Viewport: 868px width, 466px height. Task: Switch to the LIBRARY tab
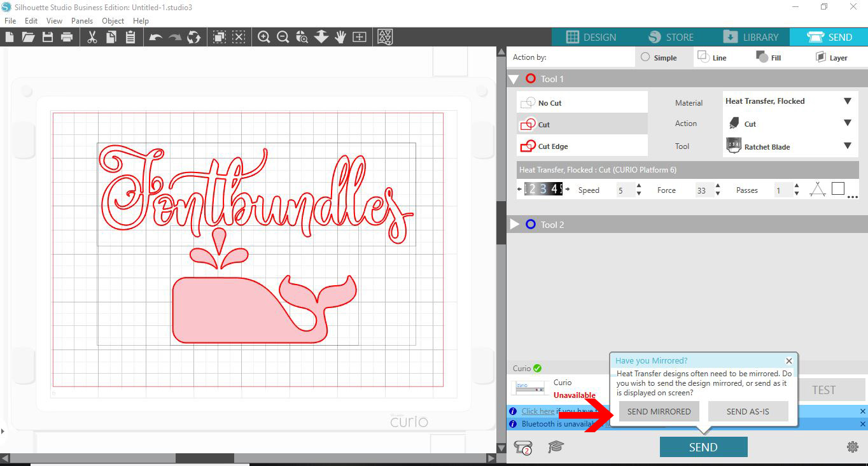[x=750, y=37]
